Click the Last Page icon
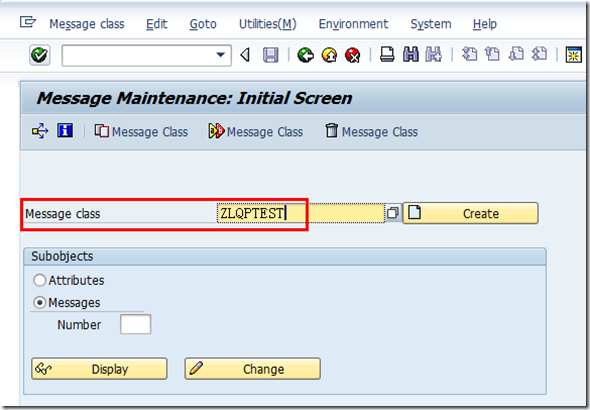Image resolution: width=590 pixels, height=410 pixels. [x=539, y=54]
